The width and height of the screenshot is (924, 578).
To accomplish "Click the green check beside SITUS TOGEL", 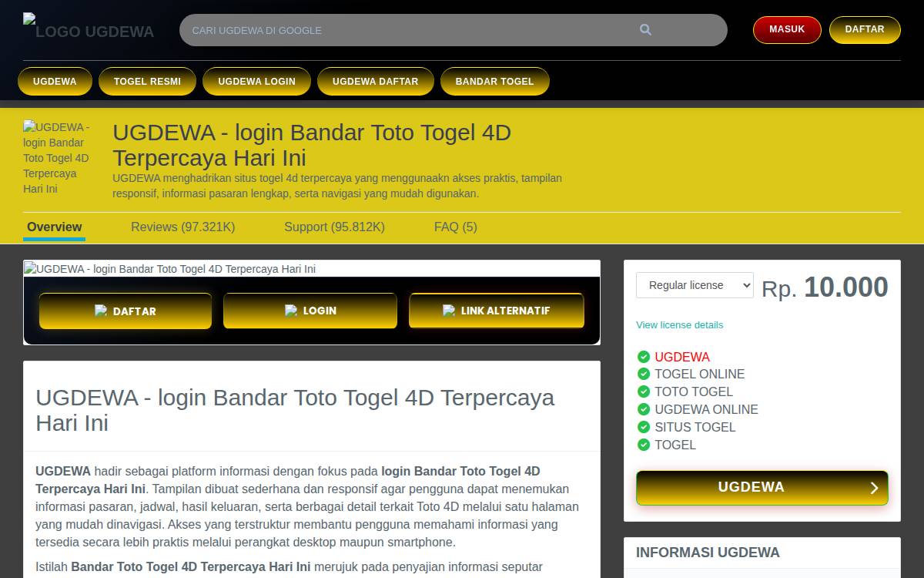I will click(x=644, y=427).
